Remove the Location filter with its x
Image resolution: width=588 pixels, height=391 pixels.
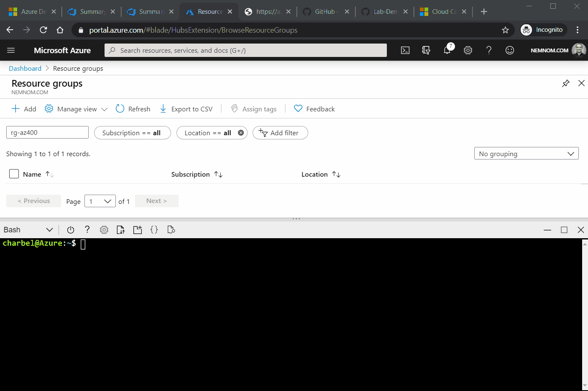point(241,133)
